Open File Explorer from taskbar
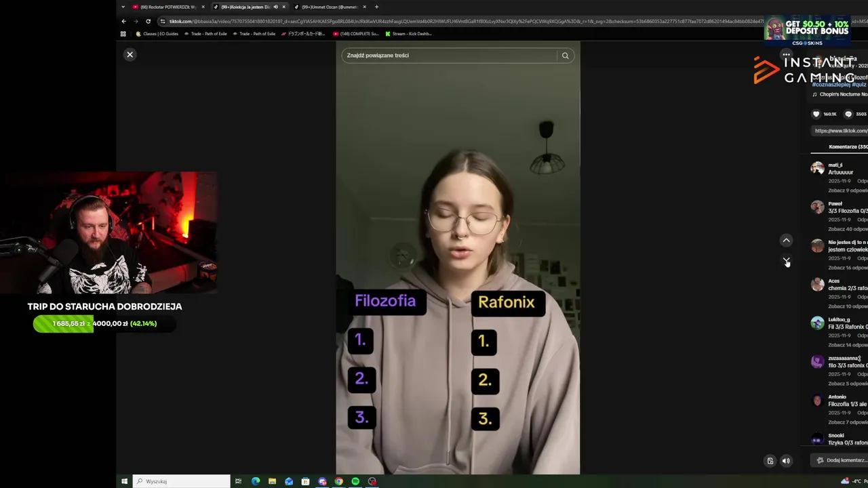This screenshot has height=488, width=868. pyautogui.click(x=272, y=481)
